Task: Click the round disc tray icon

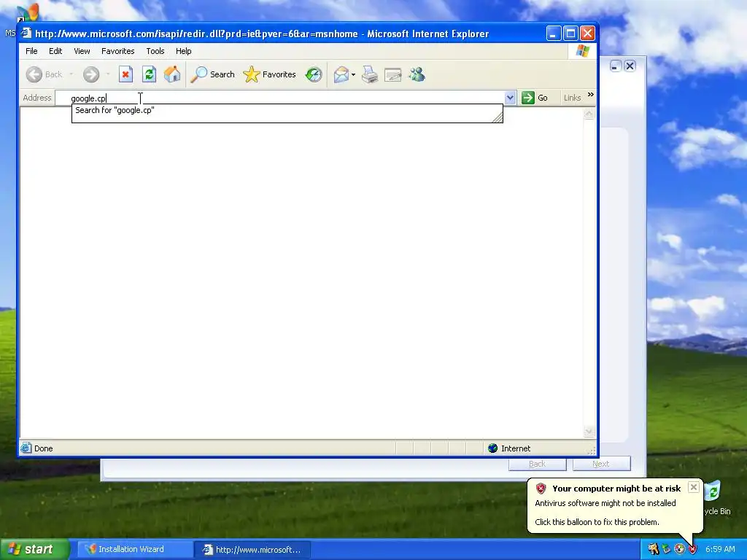Action: pos(679,549)
